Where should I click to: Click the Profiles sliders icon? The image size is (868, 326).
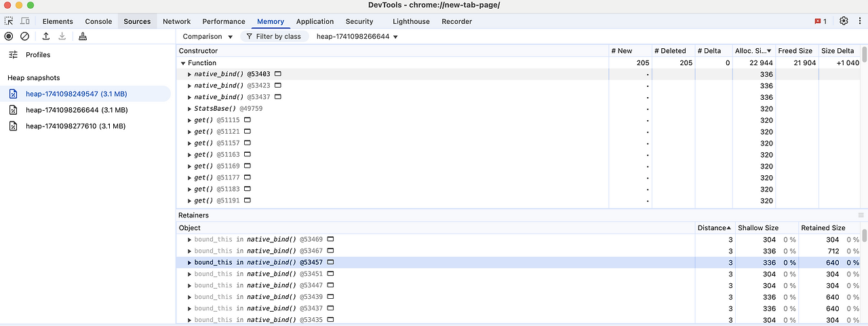[x=14, y=54]
